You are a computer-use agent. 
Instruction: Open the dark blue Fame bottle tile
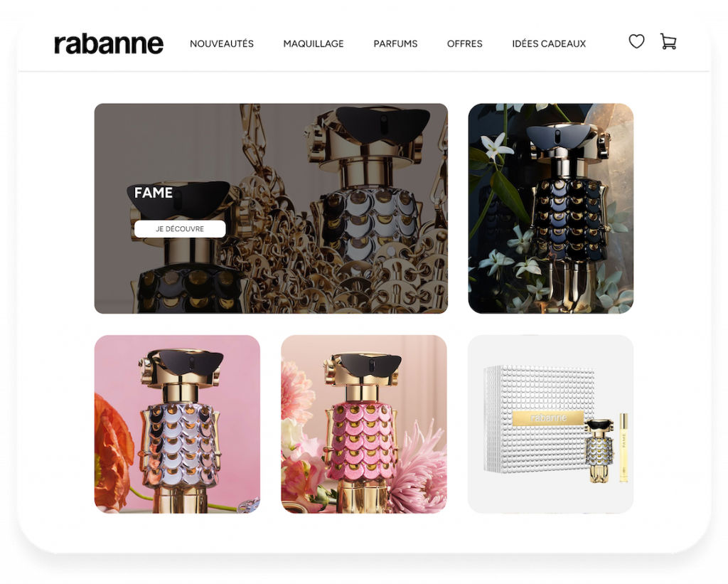pos(551,208)
